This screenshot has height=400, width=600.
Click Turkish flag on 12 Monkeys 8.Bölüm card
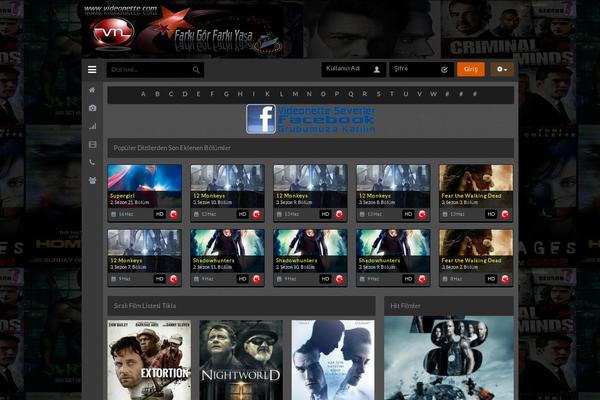pyautogui.click(x=422, y=214)
